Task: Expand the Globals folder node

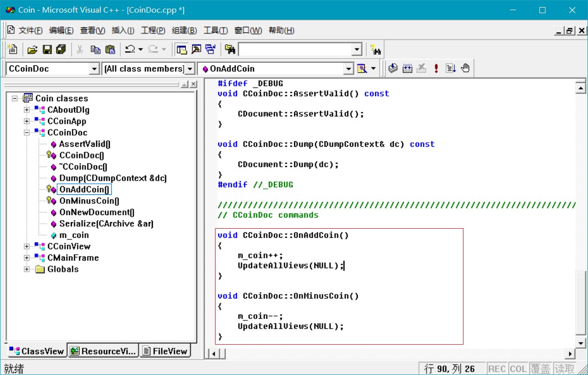Action: point(27,269)
